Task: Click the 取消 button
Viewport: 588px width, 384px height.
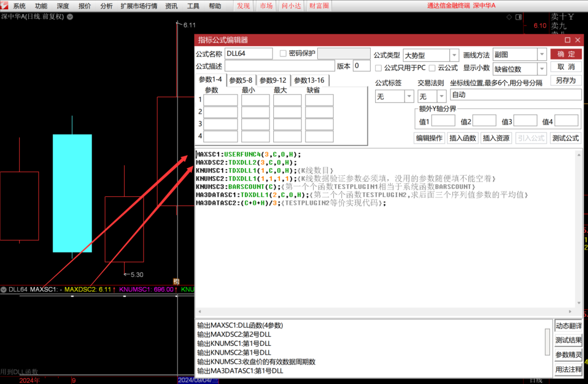Action: click(x=566, y=67)
